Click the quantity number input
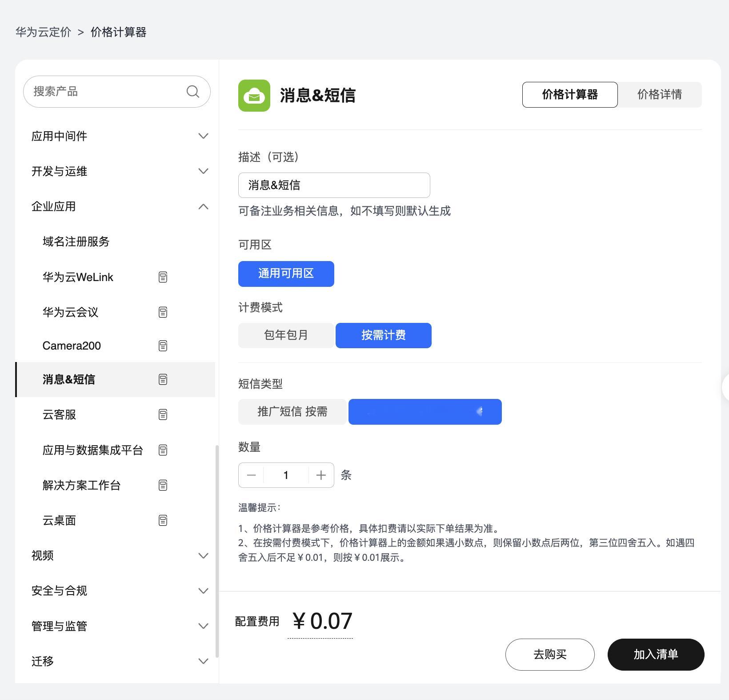Image resolution: width=729 pixels, height=700 pixels. point(286,475)
